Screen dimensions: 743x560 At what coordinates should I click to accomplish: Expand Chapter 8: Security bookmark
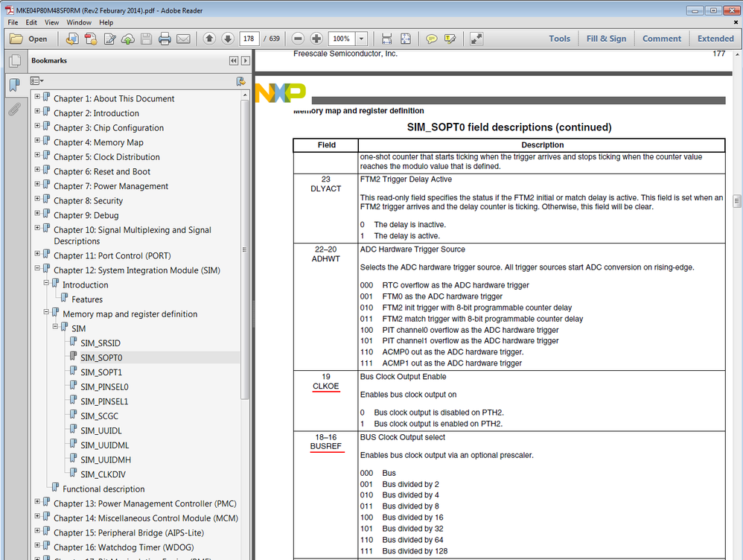(37, 199)
